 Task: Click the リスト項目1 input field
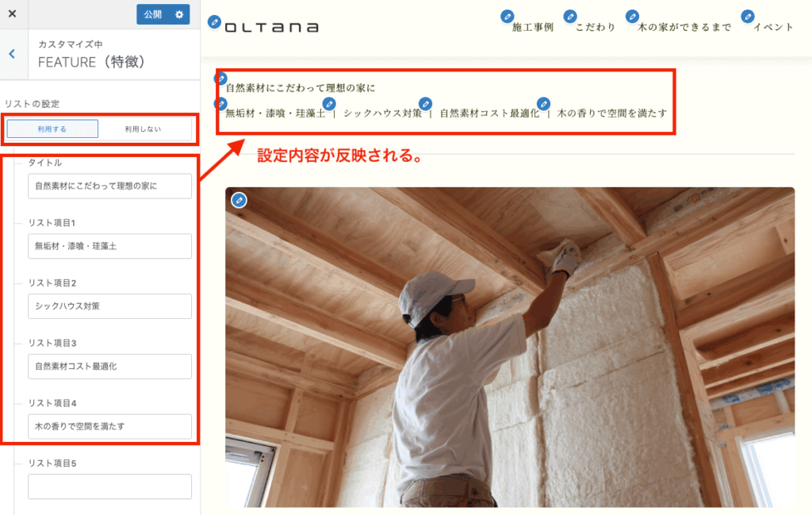click(x=109, y=246)
